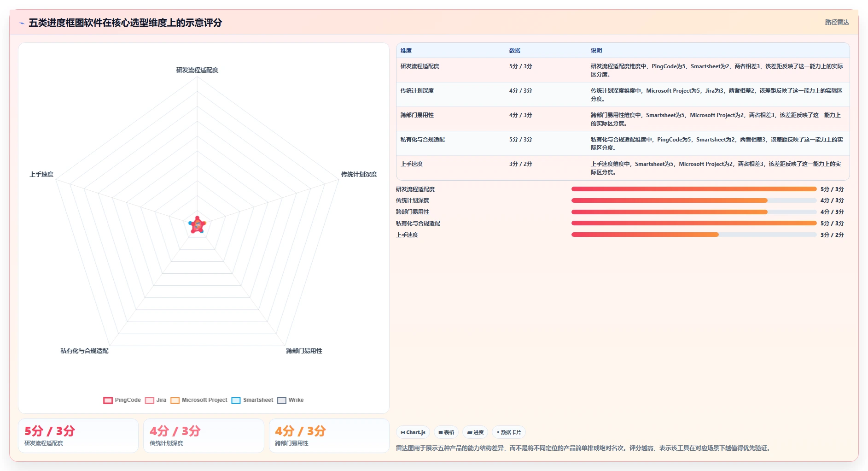Open the 4分 / 3分 跨部门易用性 stat card
The width and height of the screenshot is (868, 471).
tap(329, 436)
